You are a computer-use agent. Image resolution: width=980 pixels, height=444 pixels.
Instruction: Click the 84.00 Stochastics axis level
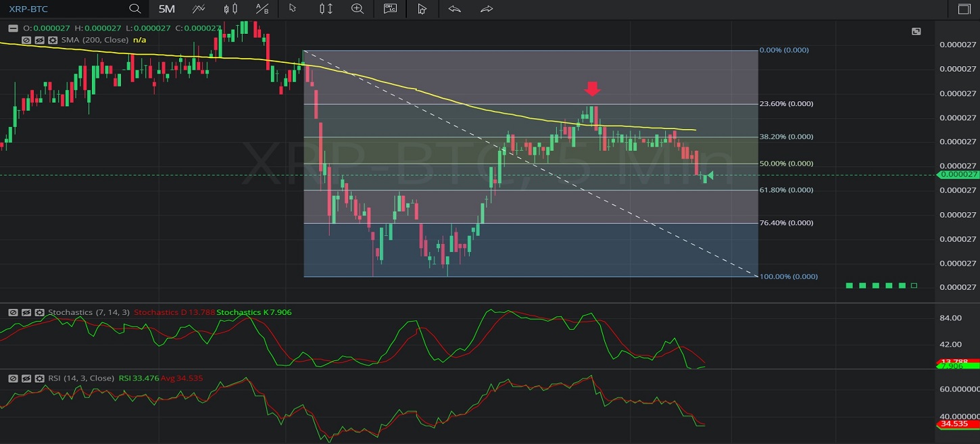pos(950,318)
